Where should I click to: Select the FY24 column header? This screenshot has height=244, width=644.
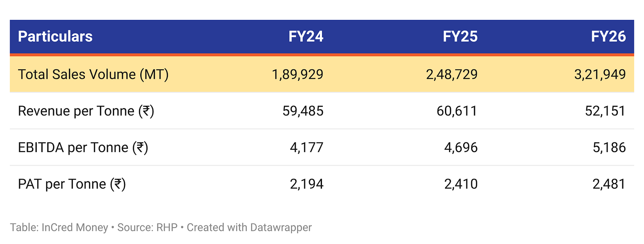[x=306, y=36]
